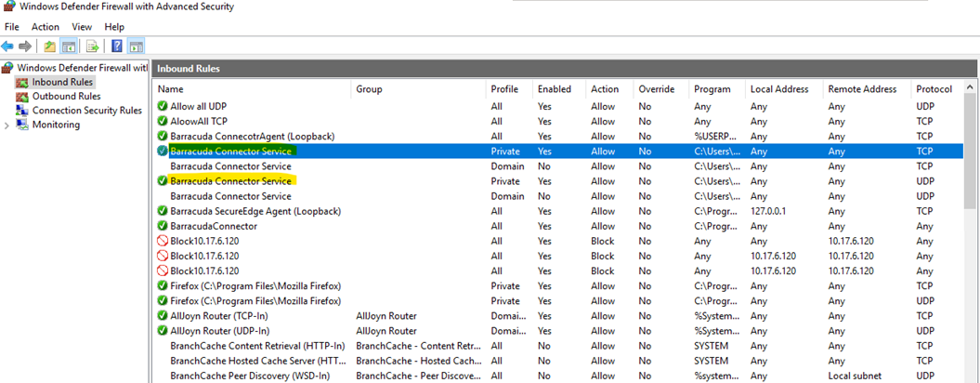This screenshot has height=383, width=980.
Task: Select BranchCache Peer Discovery (WSD-In) rule
Action: point(250,376)
